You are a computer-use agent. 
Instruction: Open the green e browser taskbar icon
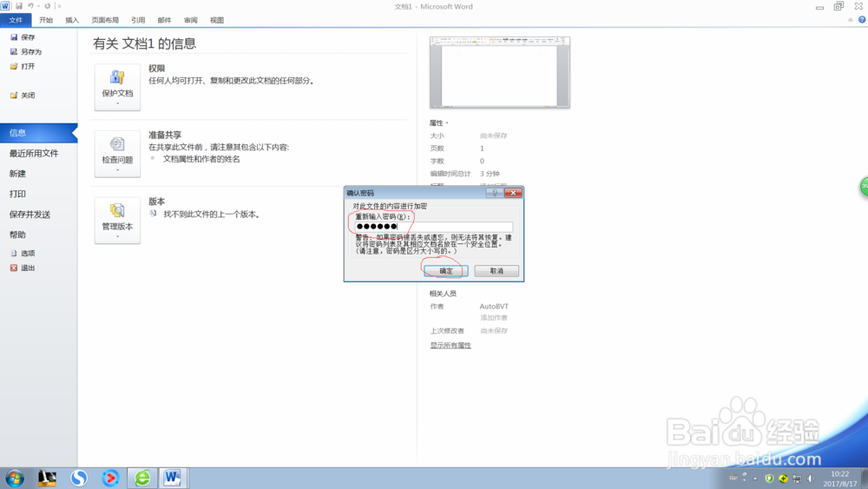pyautogui.click(x=142, y=478)
